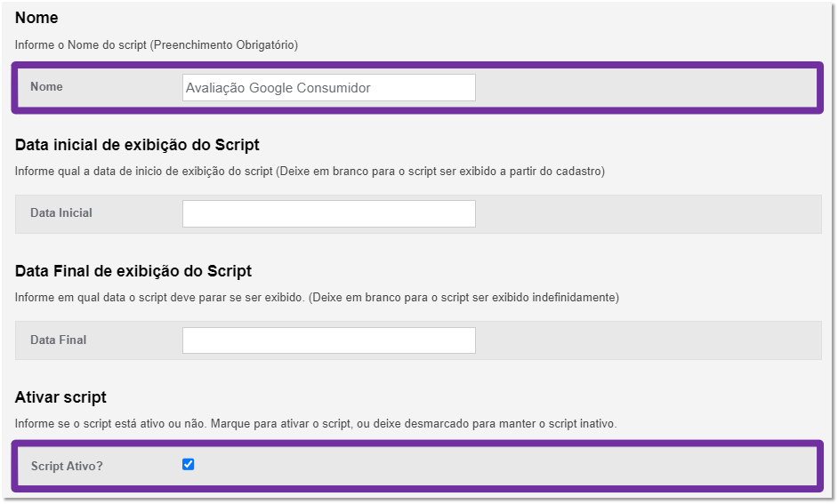Focus the empty Data Inicial input field
The height and width of the screenshot is (504, 838).
click(328, 213)
